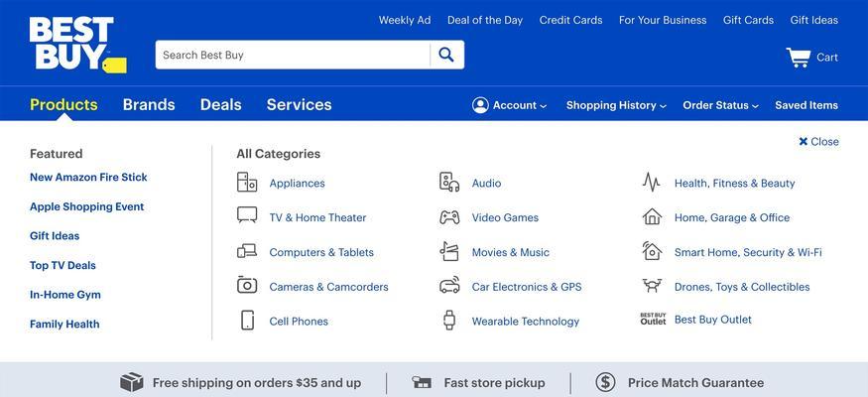Click the Car Electronics & GPS car icon
This screenshot has width=868, height=397.
[449, 285]
